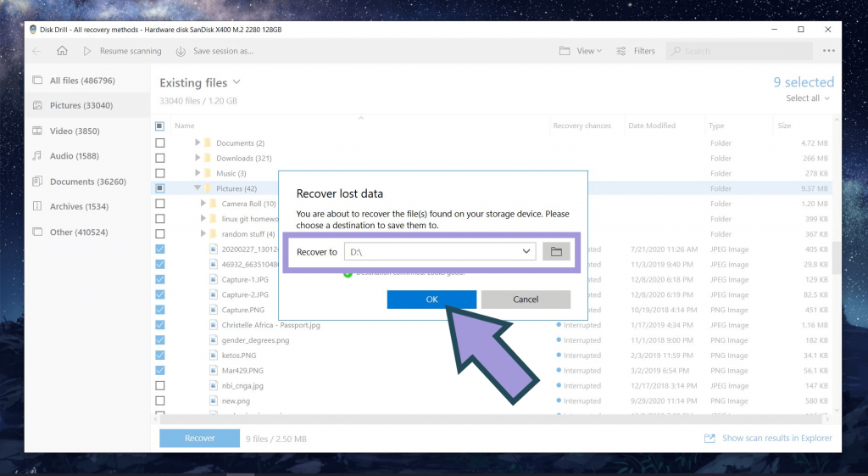868x476 pixels.
Task: Select the Pictures (33040) category
Action: coord(87,105)
